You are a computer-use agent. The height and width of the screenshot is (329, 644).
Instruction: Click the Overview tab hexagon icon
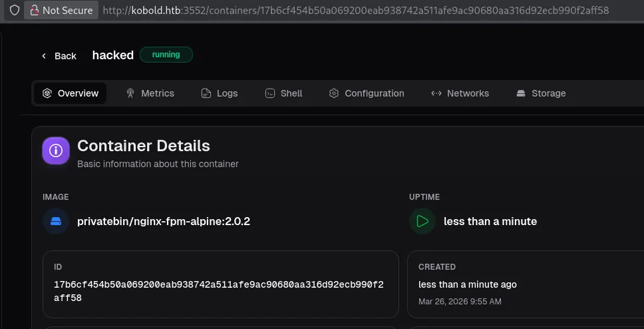point(47,93)
